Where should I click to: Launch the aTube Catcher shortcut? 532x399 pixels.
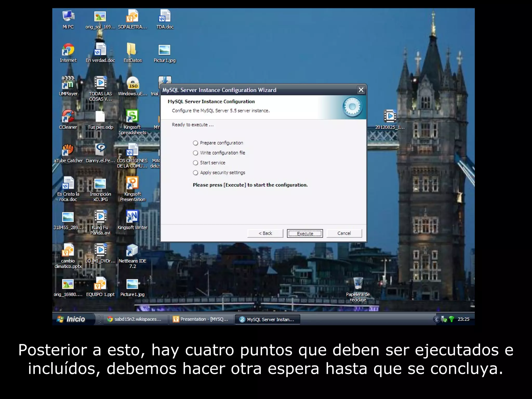pos(68,150)
